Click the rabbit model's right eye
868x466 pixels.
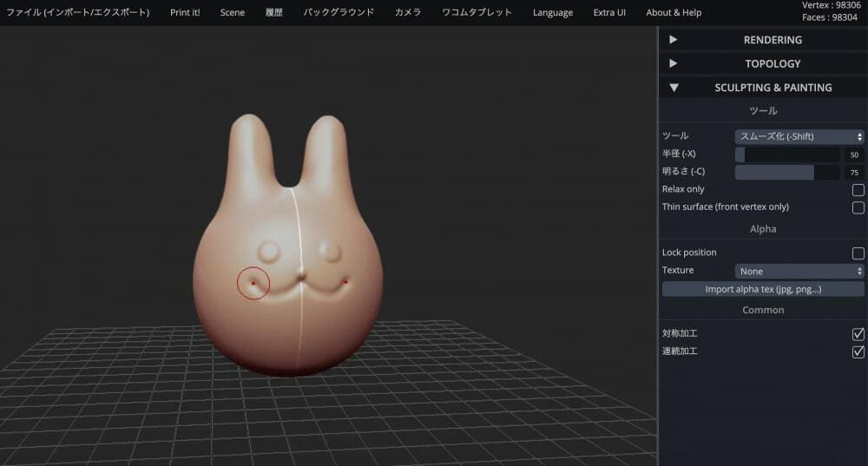[x=331, y=251]
